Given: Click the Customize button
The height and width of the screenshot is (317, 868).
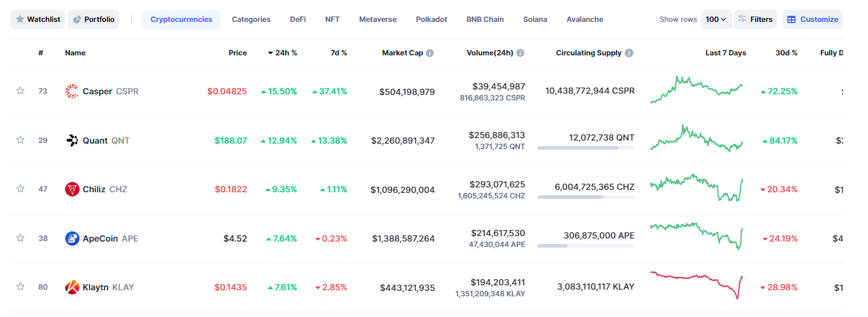Looking at the screenshot, I should pyautogui.click(x=812, y=19).
